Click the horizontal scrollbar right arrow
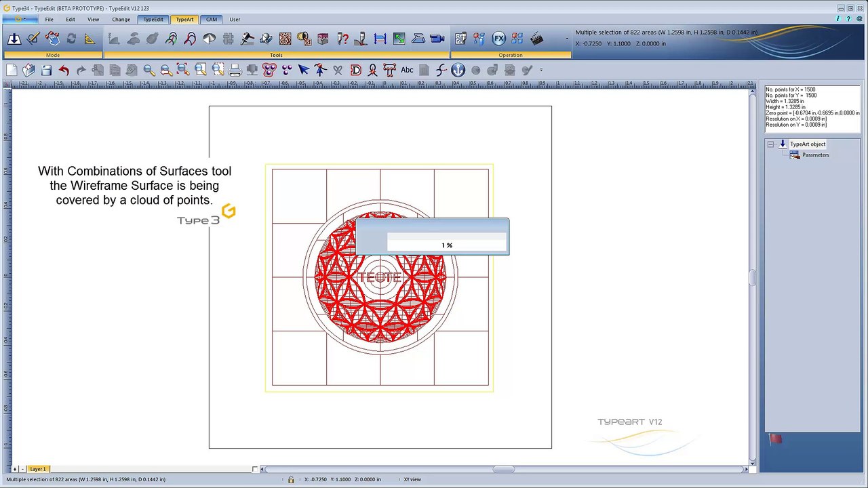Viewport: 868px width, 488px height. coord(746,469)
